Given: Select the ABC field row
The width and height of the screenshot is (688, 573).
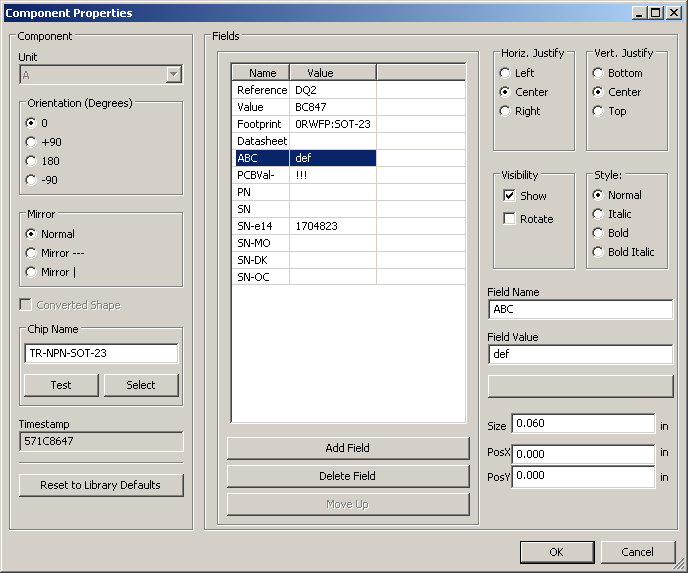Looking at the screenshot, I should pyautogui.click(x=348, y=158).
